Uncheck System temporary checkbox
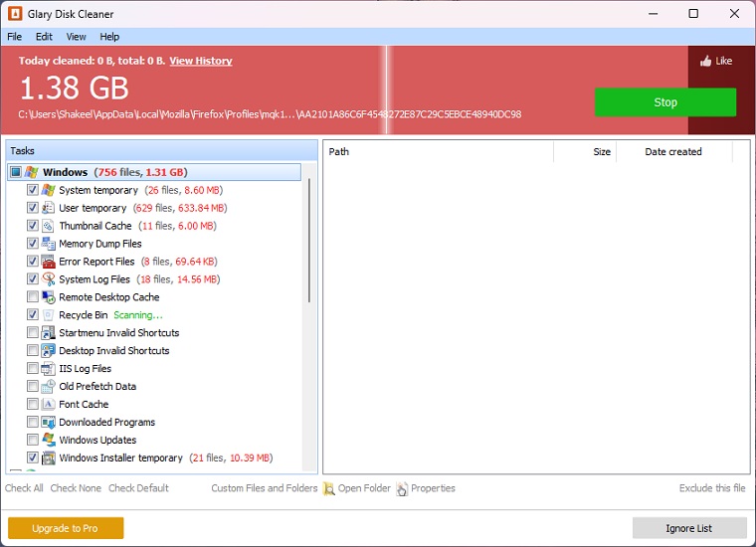This screenshot has height=547, width=756. pos(32,190)
